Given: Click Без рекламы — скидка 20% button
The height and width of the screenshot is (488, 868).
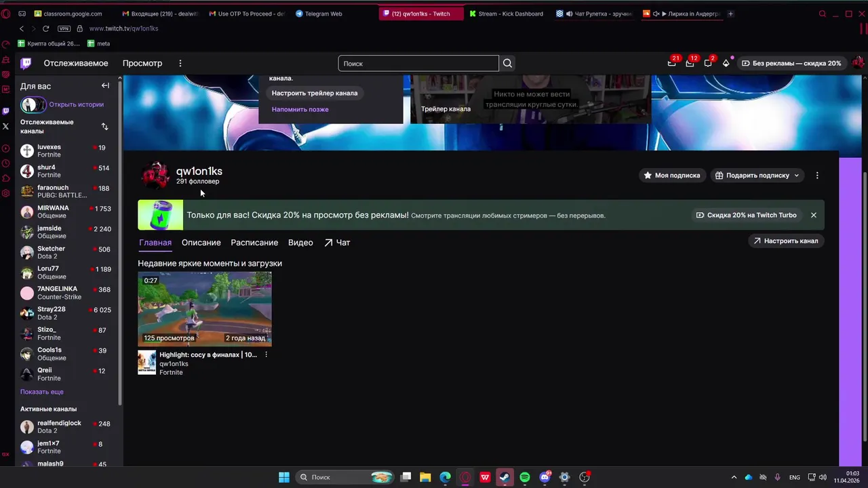Looking at the screenshot, I should pos(791,63).
